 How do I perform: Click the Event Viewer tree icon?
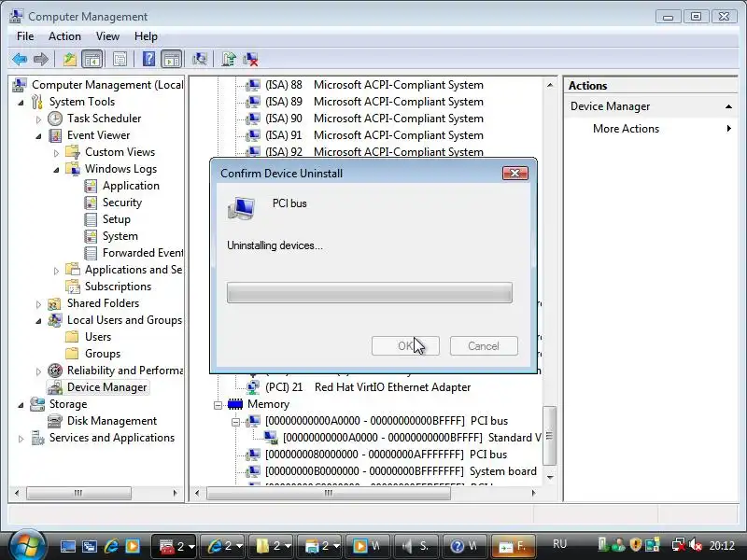click(x=55, y=135)
